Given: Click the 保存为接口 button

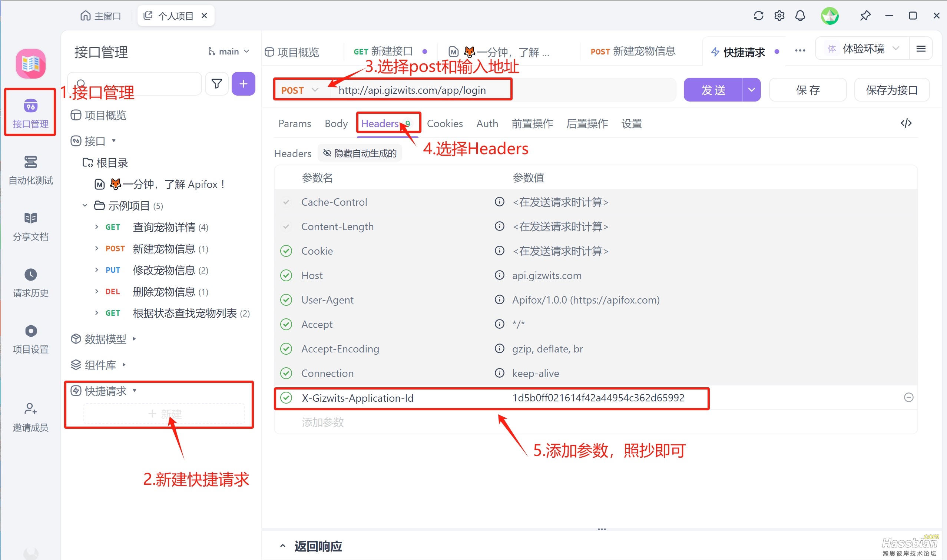Looking at the screenshot, I should (x=891, y=90).
